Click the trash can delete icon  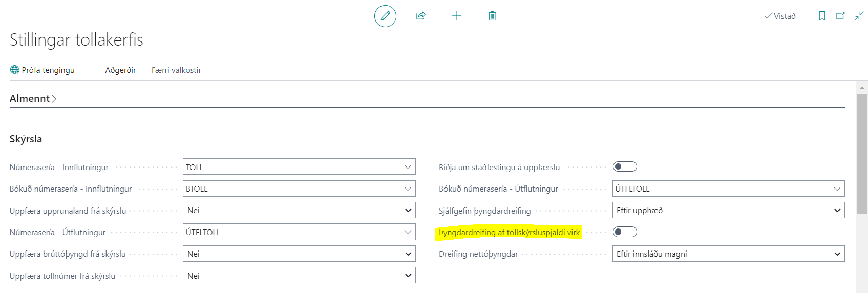click(x=492, y=16)
